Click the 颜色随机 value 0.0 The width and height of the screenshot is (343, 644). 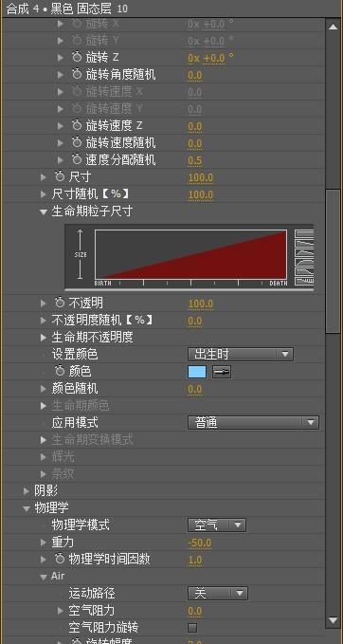click(195, 389)
